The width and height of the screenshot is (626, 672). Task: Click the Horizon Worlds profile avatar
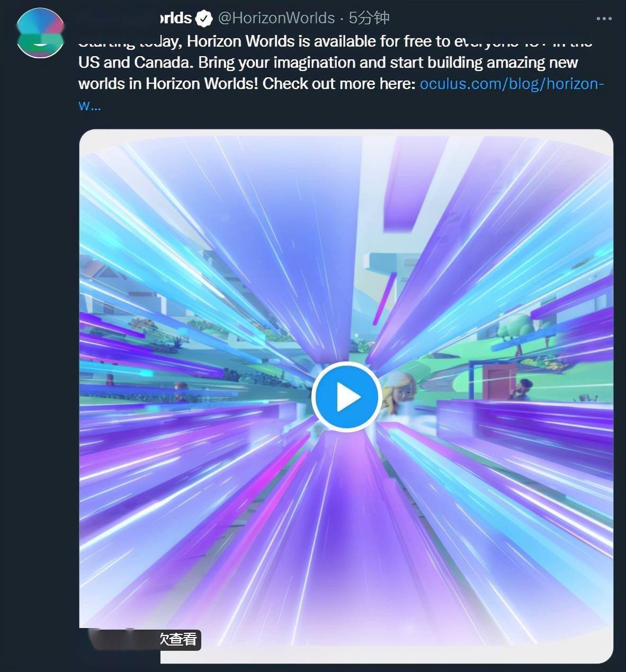(x=40, y=33)
